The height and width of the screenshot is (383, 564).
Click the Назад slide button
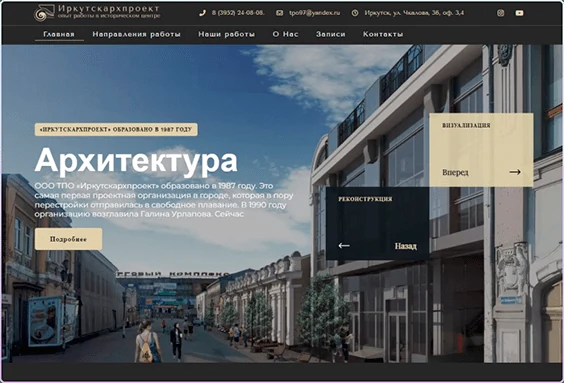point(406,246)
